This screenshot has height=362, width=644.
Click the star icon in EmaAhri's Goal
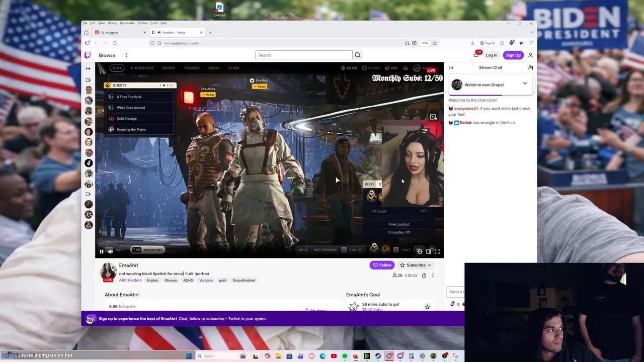click(x=427, y=307)
